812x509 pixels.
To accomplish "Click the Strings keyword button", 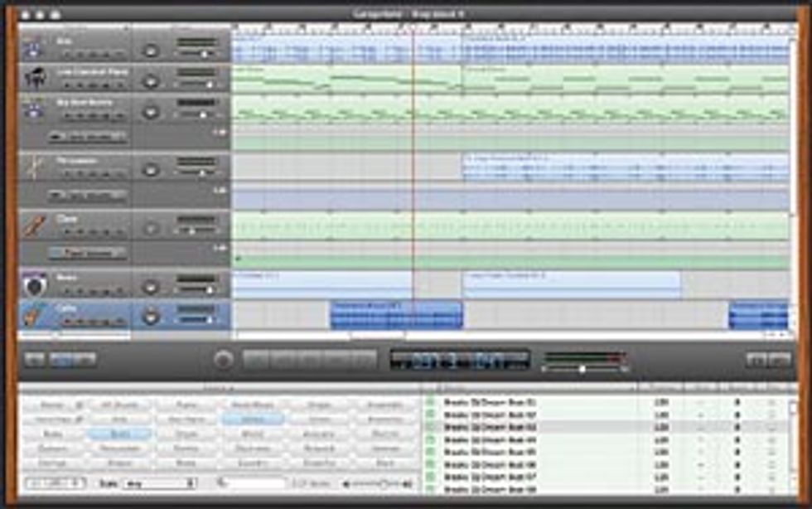I will 52,463.
